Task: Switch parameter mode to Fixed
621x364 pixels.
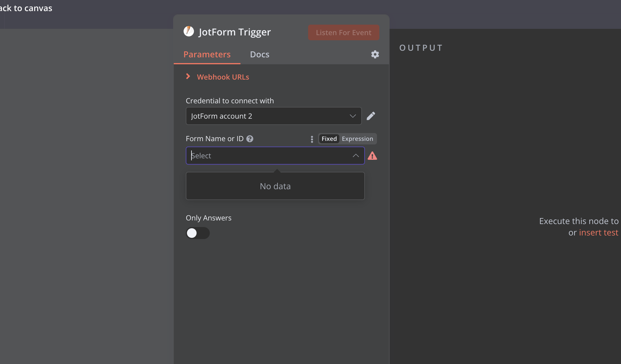Action: [x=329, y=139]
